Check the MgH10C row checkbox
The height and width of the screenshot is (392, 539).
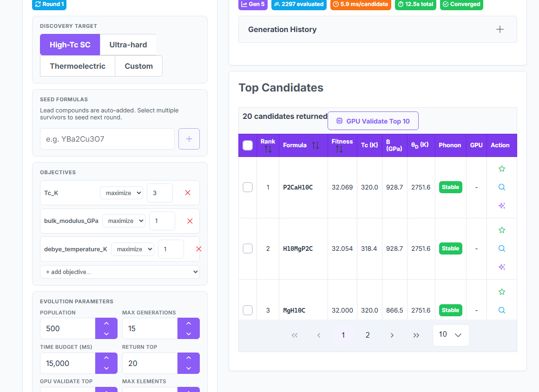[248, 310]
